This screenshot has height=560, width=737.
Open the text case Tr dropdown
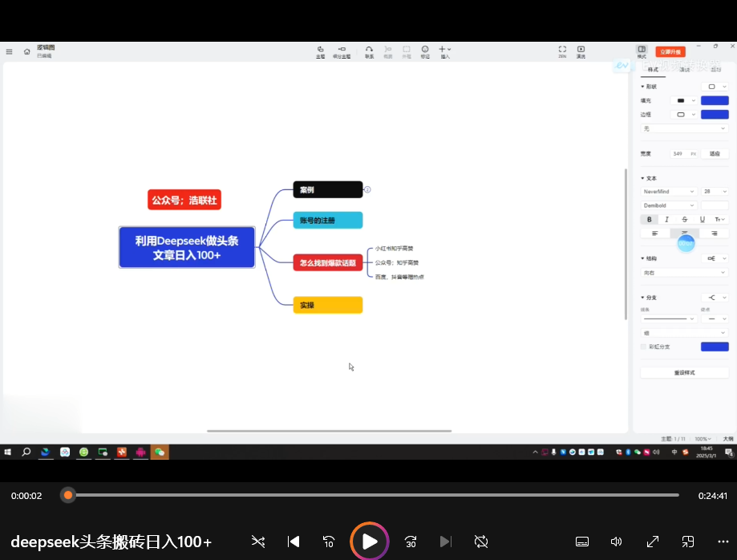pyautogui.click(x=719, y=220)
